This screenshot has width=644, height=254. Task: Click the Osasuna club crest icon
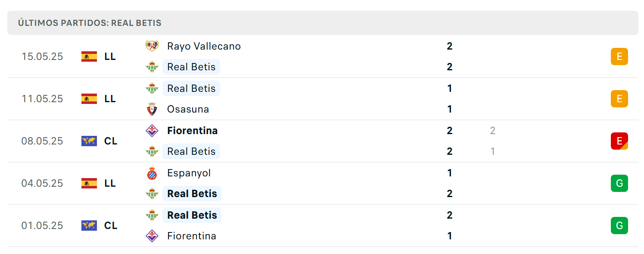click(152, 109)
